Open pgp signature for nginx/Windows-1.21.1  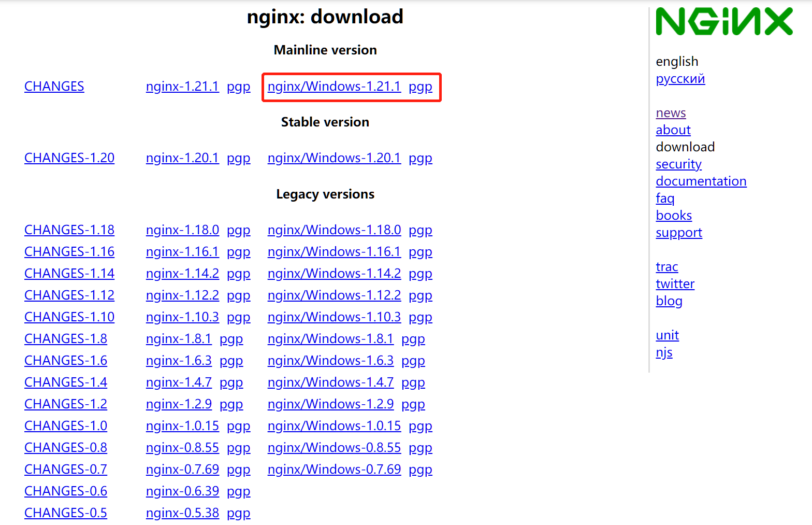(421, 87)
